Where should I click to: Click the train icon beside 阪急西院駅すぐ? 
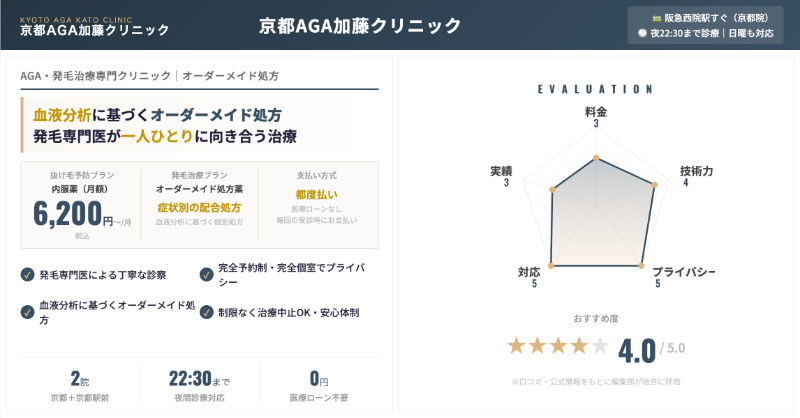click(656, 18)
